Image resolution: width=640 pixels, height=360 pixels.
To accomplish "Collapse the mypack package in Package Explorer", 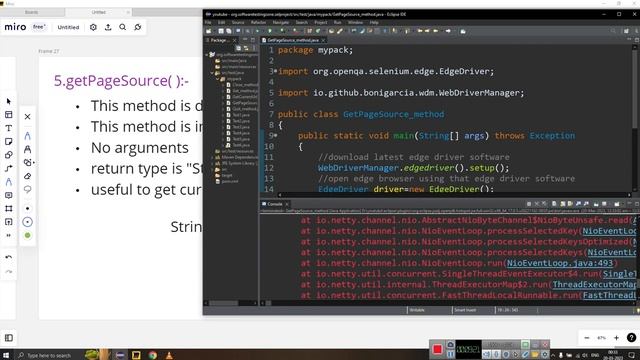I will pyautogui.click(x=218, y=79).
